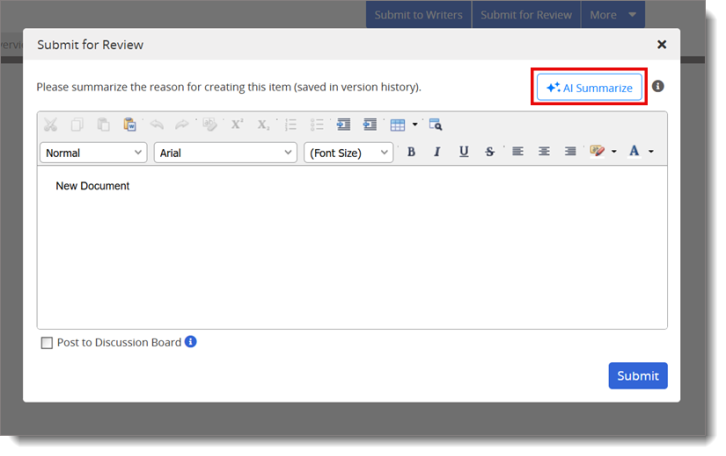
Task: Toggle underline formatting
Action: pyautogui.click(x=463, y=152)
